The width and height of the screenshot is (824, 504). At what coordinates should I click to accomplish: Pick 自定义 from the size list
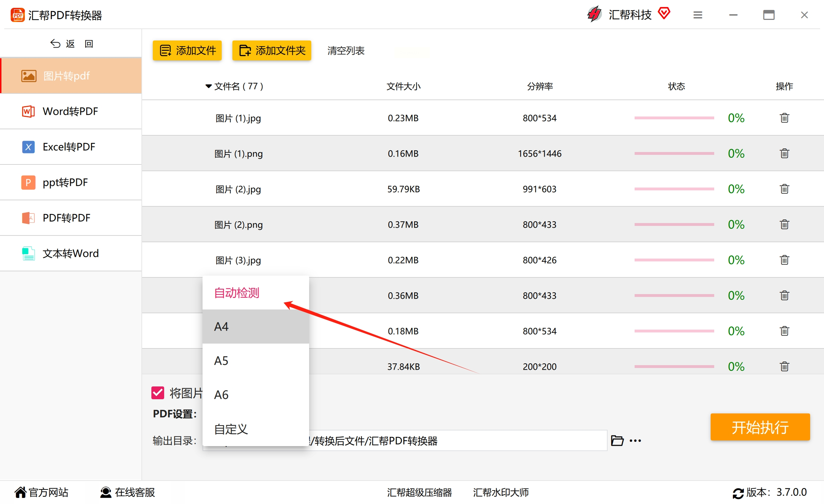pos(255,429)
